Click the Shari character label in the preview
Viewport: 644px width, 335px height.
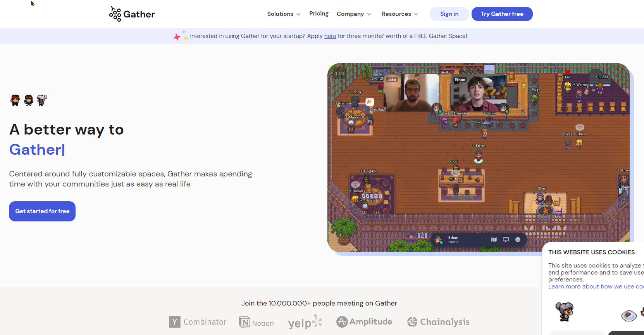(541, 188)
